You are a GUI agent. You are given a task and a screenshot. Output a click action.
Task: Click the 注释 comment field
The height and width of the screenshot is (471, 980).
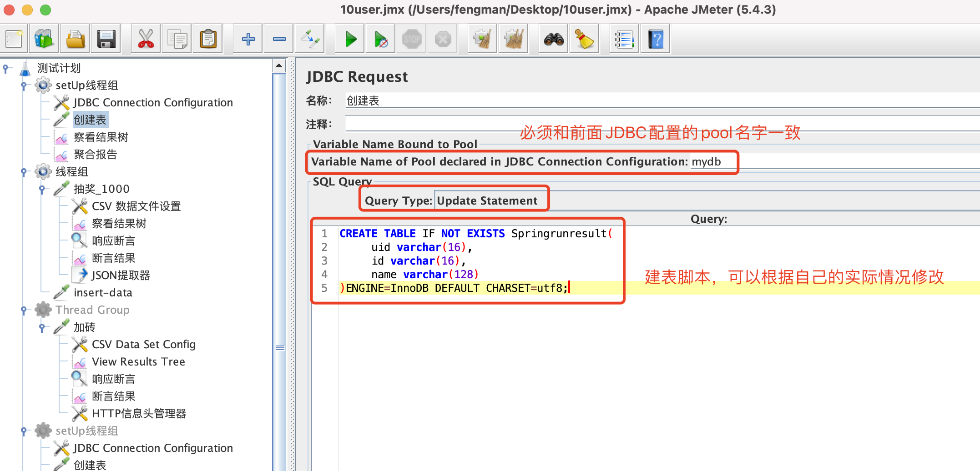coord(662,124)
